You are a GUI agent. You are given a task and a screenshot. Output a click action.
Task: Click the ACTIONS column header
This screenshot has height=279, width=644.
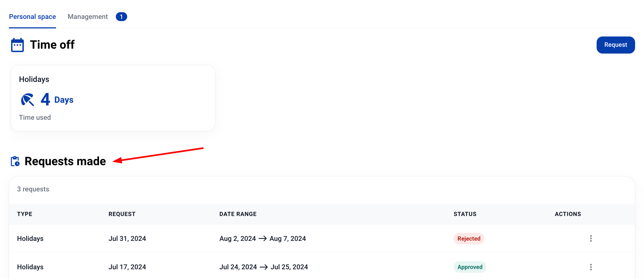click(568, 214)
